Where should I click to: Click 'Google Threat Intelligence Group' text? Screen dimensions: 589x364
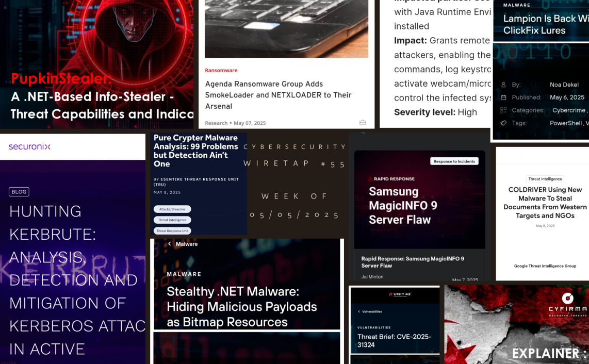click(x=545, y=266)
